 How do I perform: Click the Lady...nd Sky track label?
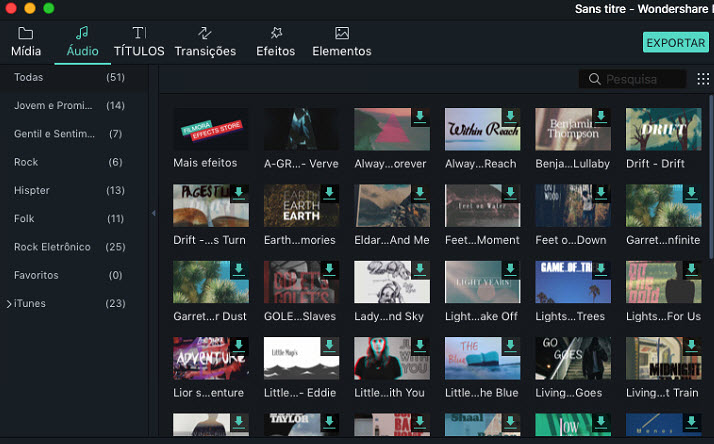389,316
